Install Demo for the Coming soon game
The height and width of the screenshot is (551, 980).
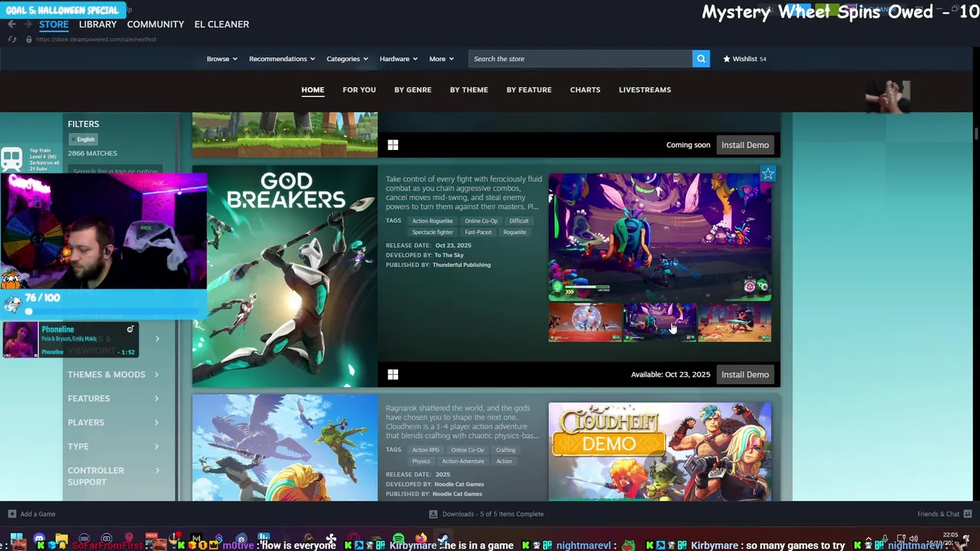tap(745, 145)
